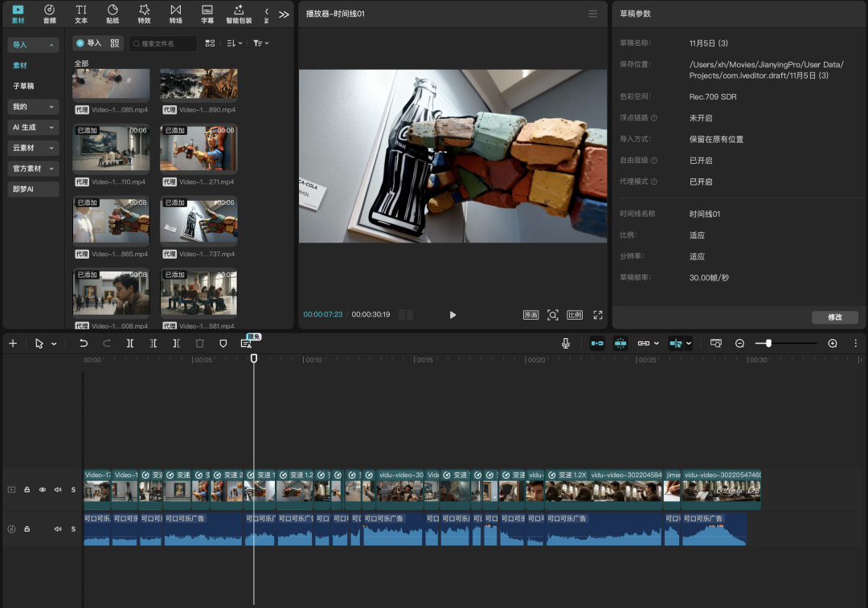Image resolution: width=868 pixels, height=608 pixels.
Task: Click the add track plus icon
Action: click(x=13, y=343)
